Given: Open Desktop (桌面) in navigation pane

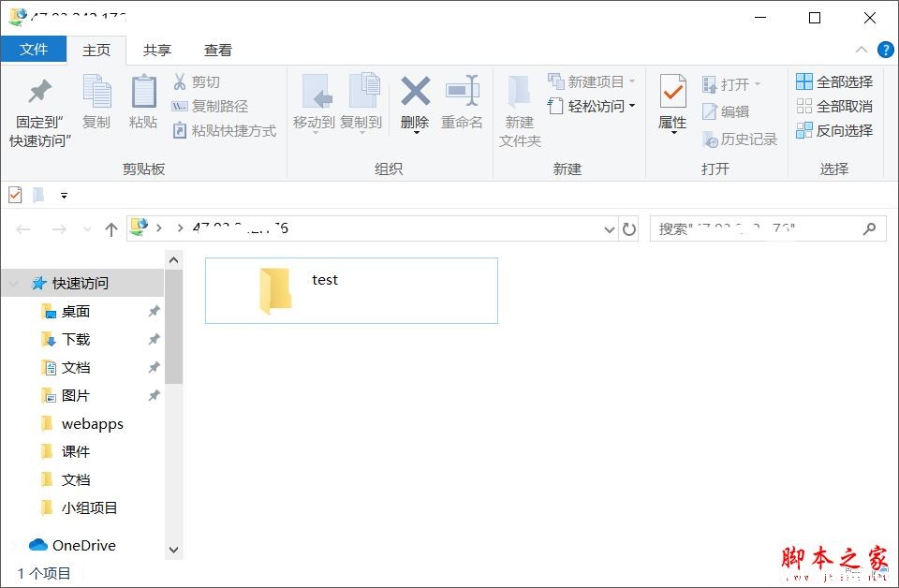Looking at the screenshot, I should click(76, 311).
